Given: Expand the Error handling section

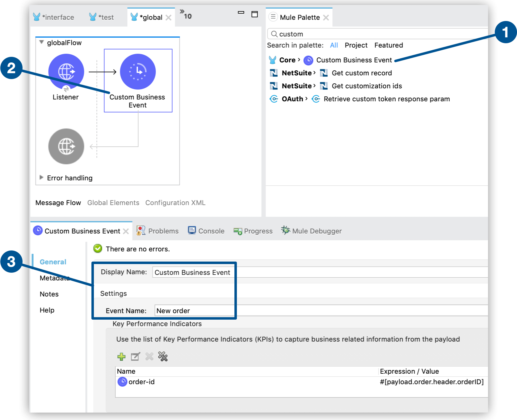Looking at the screenshot, I should [x=41, y=178].
